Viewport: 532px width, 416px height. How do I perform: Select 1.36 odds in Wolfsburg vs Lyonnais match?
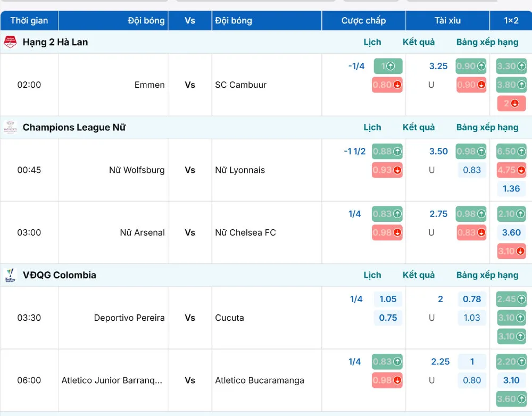[x=511, y=189]
